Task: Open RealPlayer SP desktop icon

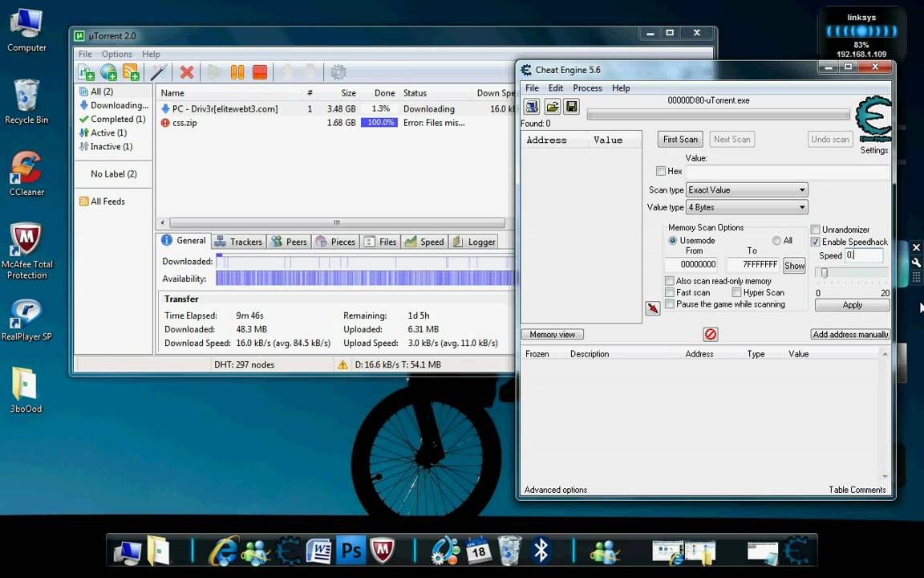Action: coord(26,320)
